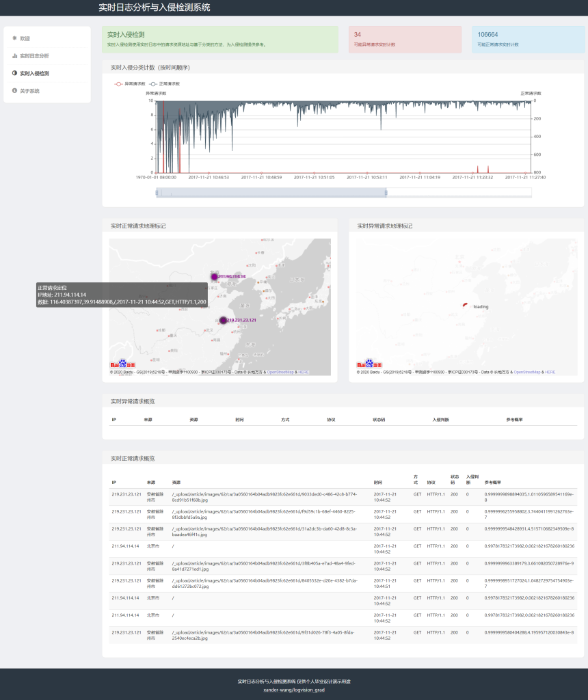588x700 pixels.
Task: Click the 欢迎 asterisk icon in sidebar
Action: click(x=14, y=38)
